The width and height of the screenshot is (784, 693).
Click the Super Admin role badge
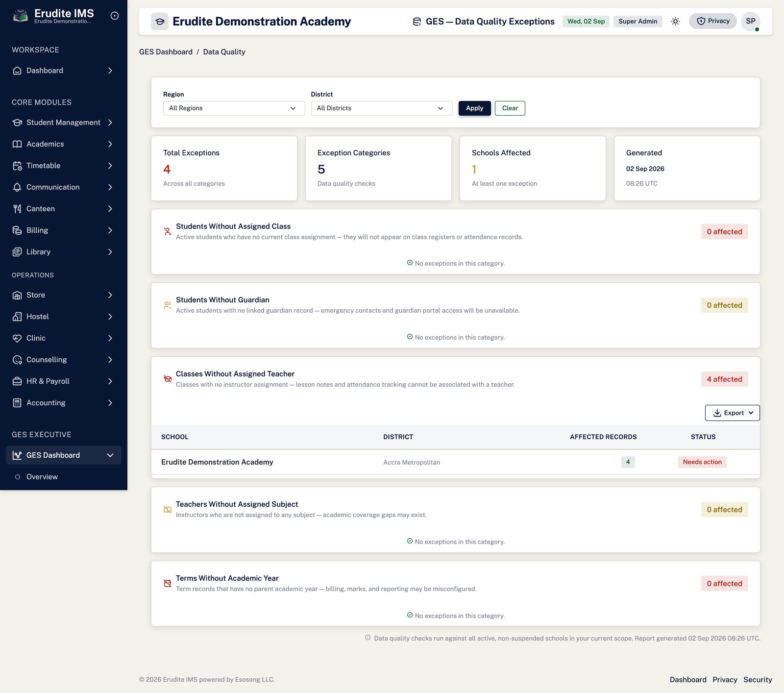637,22
